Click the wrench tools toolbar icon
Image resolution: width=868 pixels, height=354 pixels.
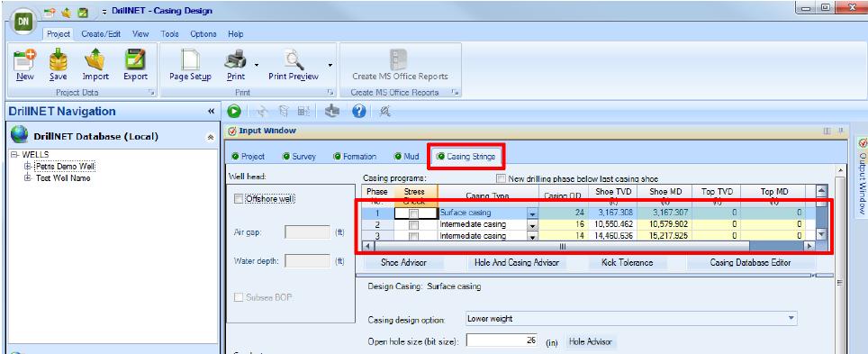coord(385,112)
